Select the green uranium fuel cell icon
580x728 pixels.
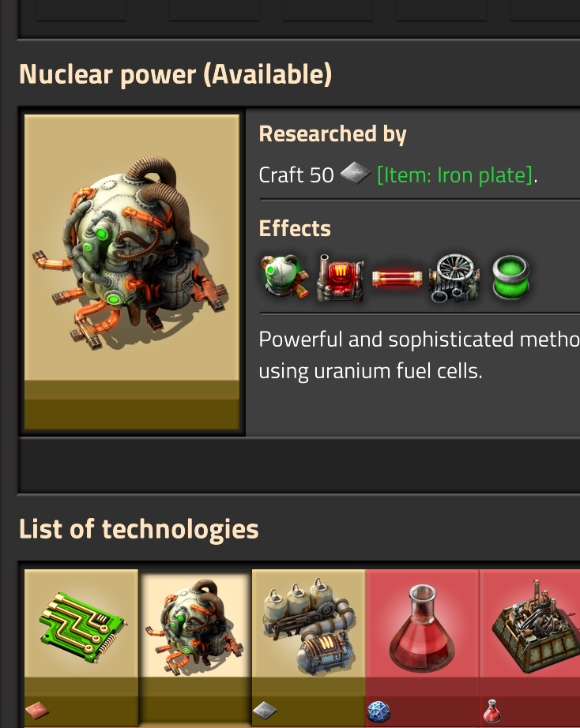[510, 278]
